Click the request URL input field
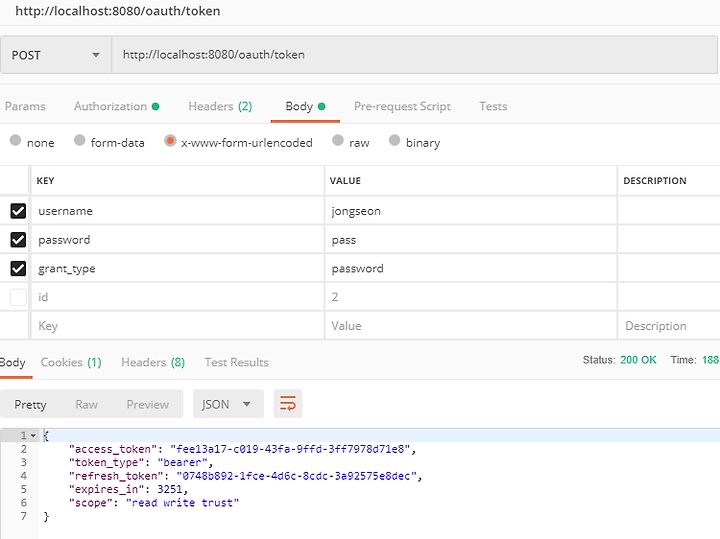Screen dimensions: 720x539 coord(415,55)
